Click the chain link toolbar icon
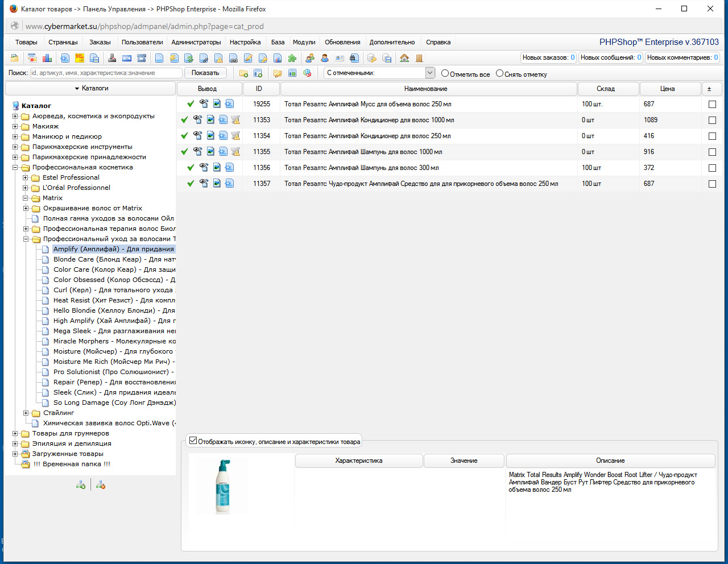 click(233, 58)
